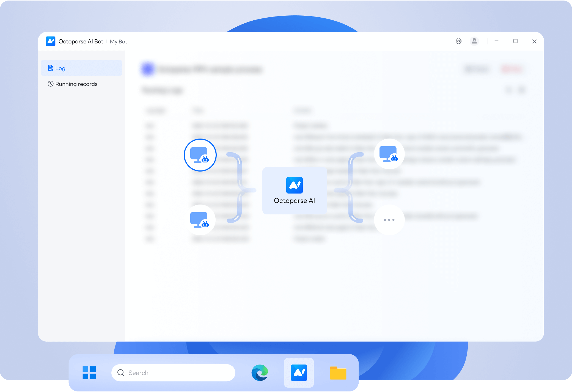
Task: Maximize the Octoparse AI Bot window
Action: (516, 41)
